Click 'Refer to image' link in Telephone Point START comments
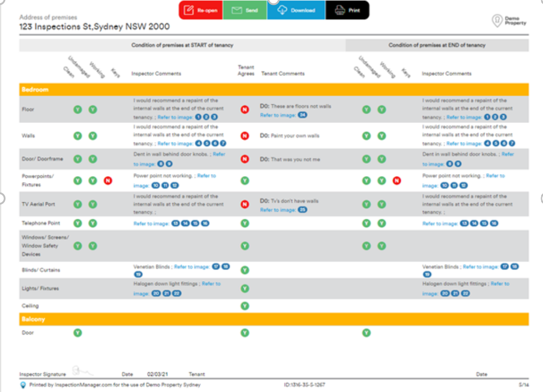The height and width of the screenshot is (392, 543). pyautogui.click(x=151, y=224)
